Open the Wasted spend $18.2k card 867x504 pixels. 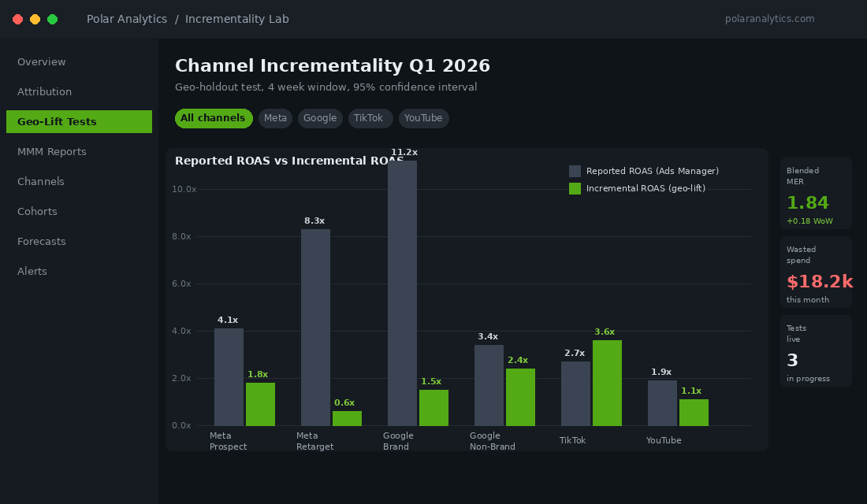[816, 272]
